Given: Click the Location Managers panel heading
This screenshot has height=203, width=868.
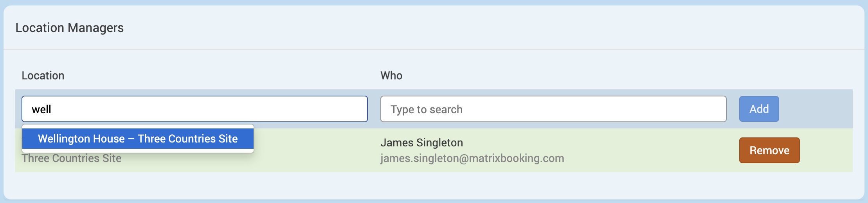Looking at the screenshot, I should 69,28.
